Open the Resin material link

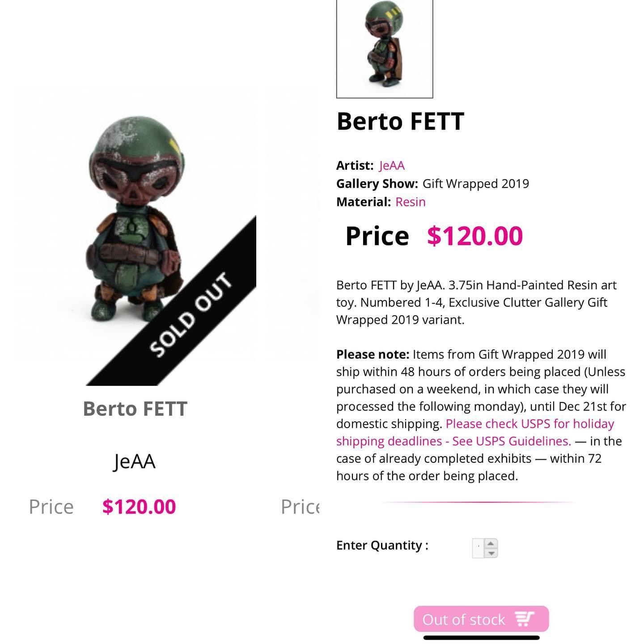(x=411, y=202)
